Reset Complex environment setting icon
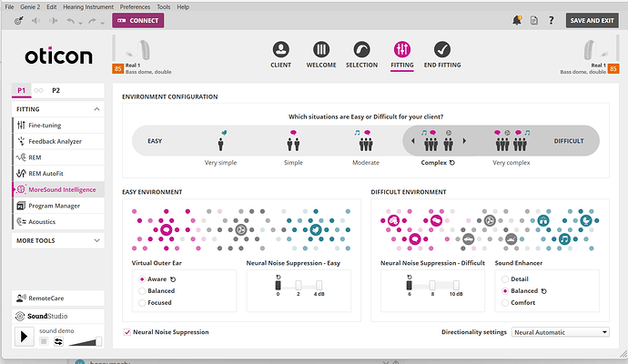This screenshot has width=628, height=364. tap(452, 163)
